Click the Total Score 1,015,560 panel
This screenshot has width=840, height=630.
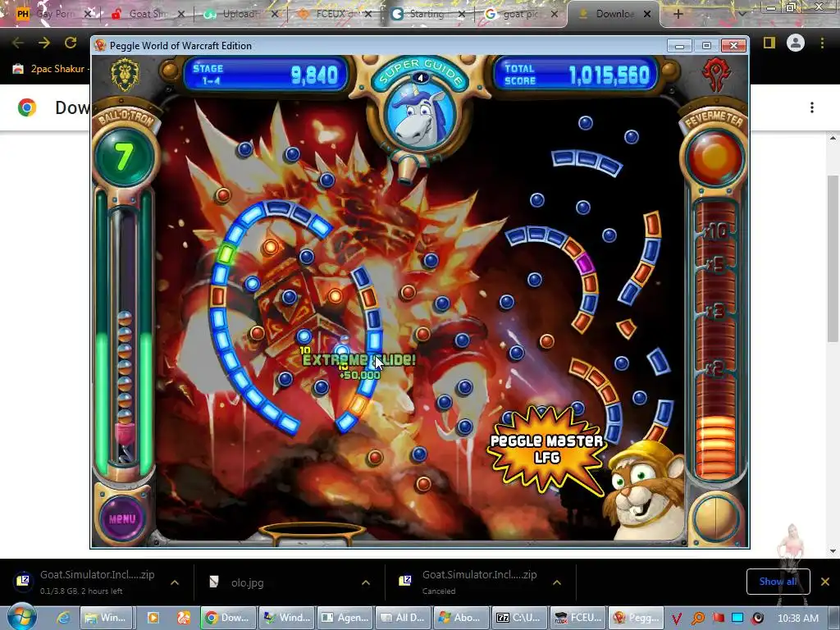(x=576, y=75)
